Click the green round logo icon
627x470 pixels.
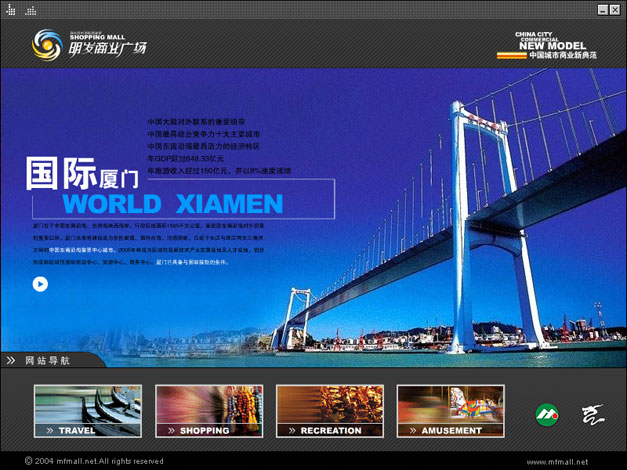547,414
